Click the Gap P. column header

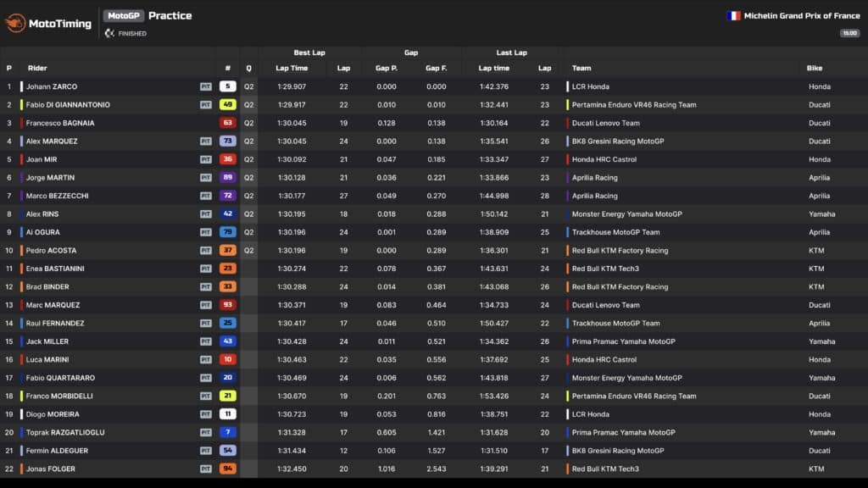pos(387,68)
